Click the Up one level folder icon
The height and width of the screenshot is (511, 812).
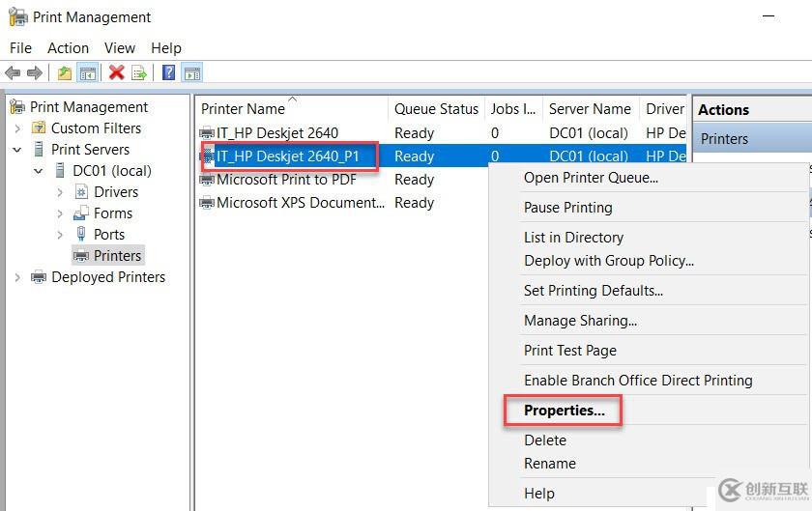[x=64, y=73]
